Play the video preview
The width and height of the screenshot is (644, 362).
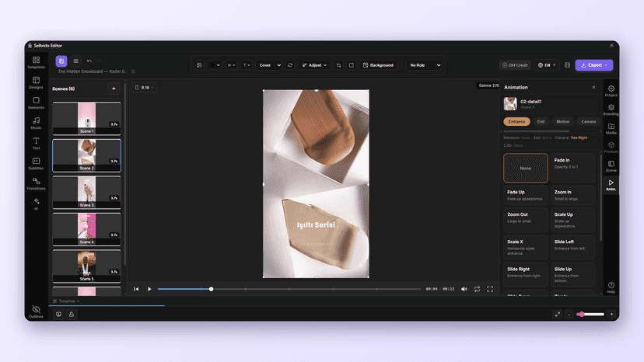point(149,289)
